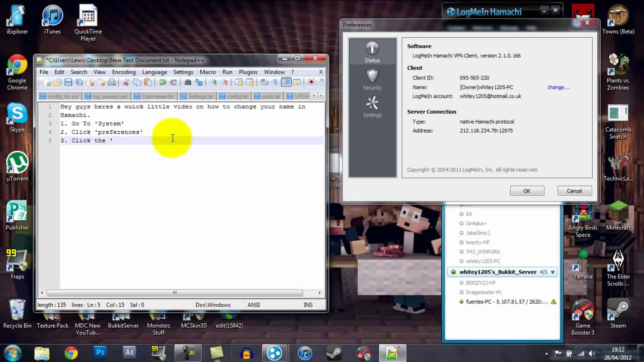
Task: Click the 'change...' link beside Name
Action: click(x=558, y=87)
